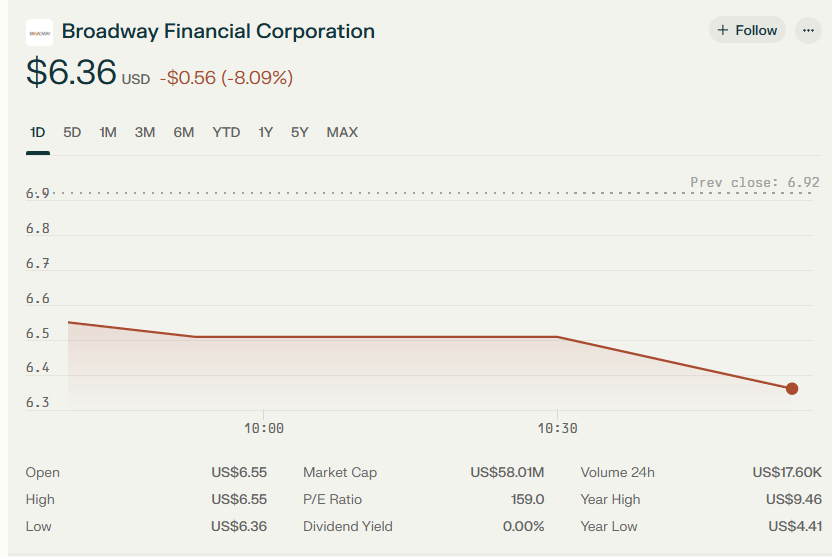Click the P/E Ratio value 159.0

527,499
